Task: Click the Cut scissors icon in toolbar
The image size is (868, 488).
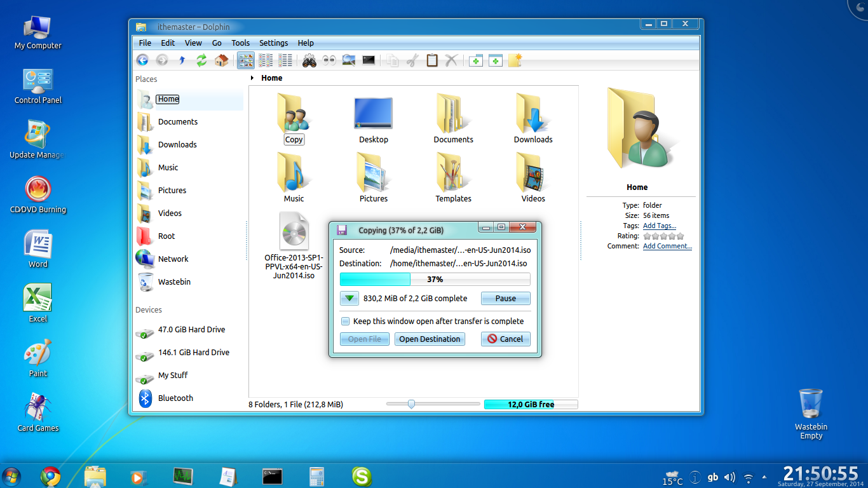Action: pyautogui.click(x=412, y=60)
